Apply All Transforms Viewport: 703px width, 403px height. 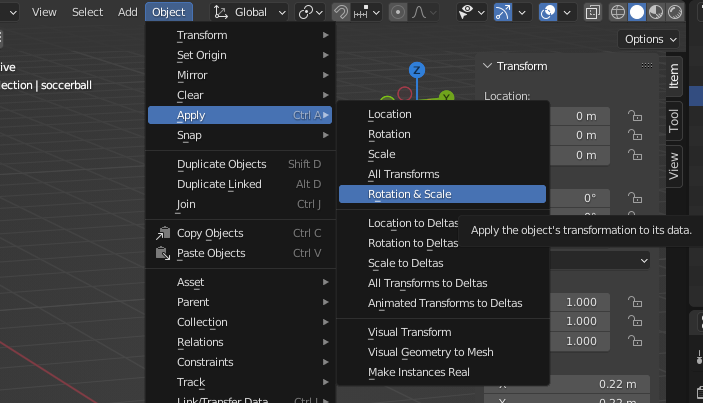click(443, 174)
